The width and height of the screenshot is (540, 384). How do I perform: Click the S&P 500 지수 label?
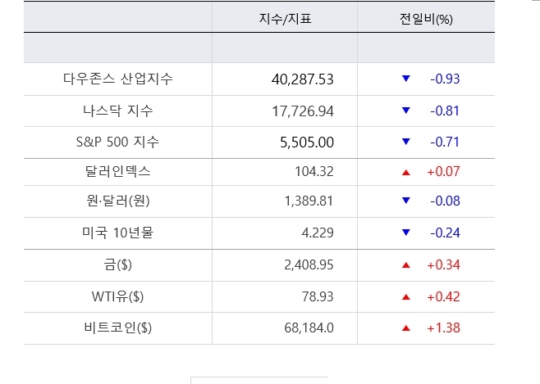(x=117, y=142)
